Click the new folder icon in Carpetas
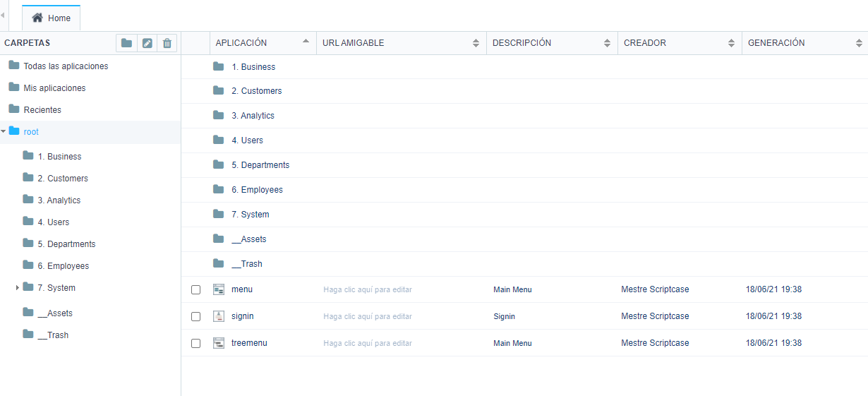Image resolution: width=868 pixels, height=396 pixels. click(126, 43)
